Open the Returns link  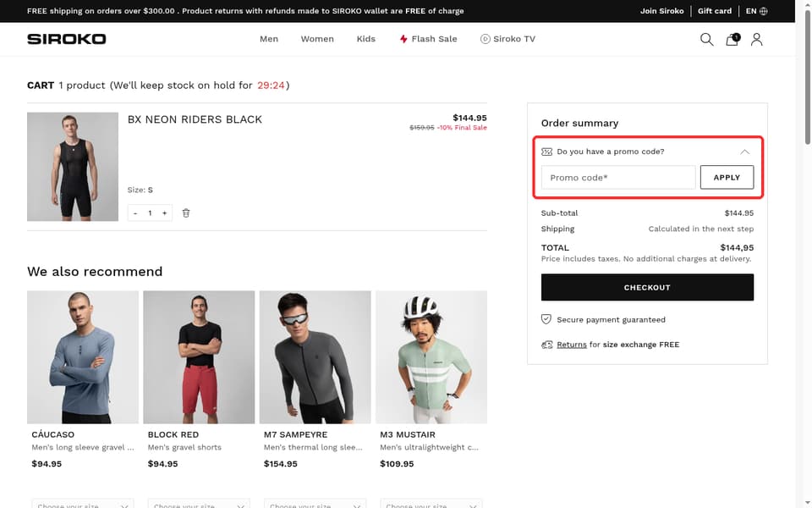572,345
